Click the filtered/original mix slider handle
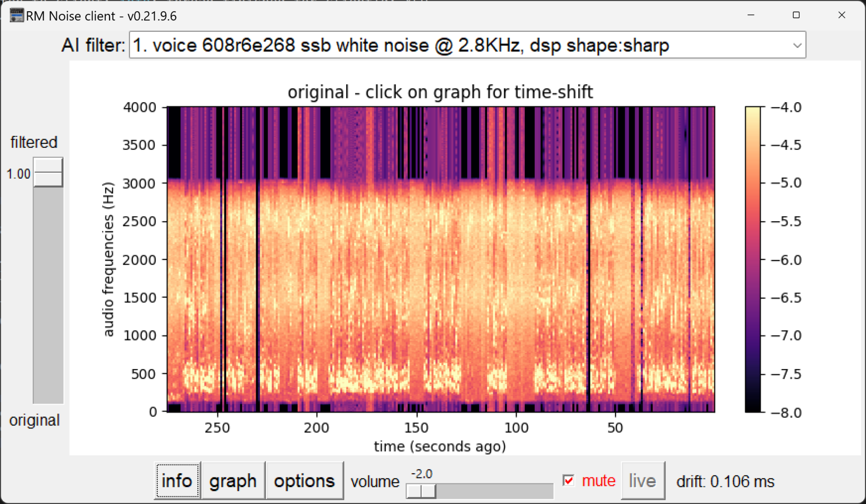The image size is (866, 504). (x=47, y=173)
